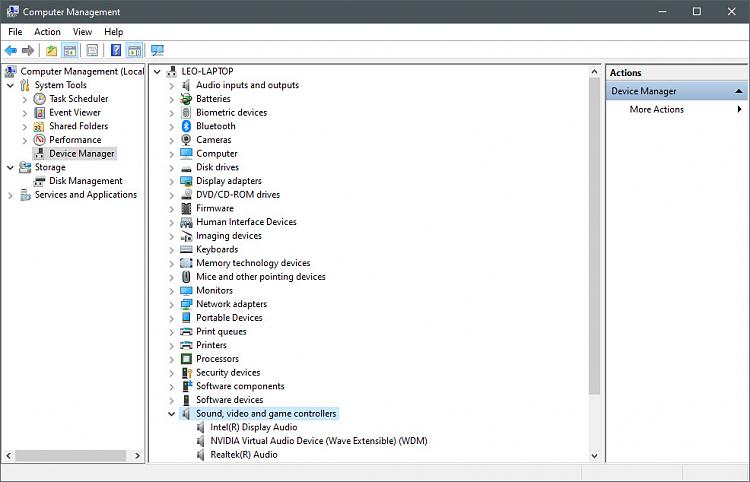
Task: Collapse the LEO-LAPTOP root node
Action: tap(157, 72)
